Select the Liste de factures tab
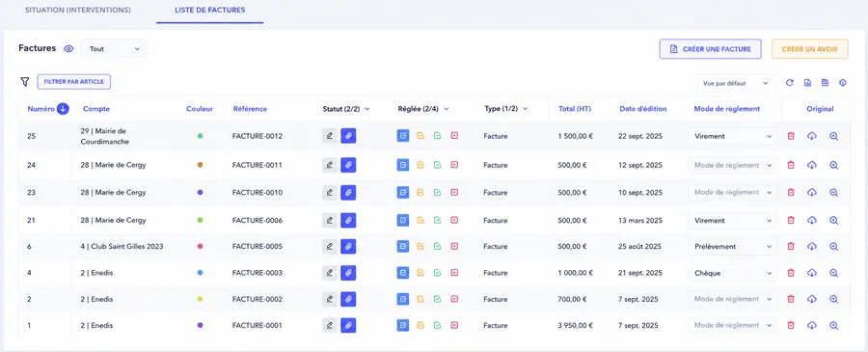 point(210,10)
